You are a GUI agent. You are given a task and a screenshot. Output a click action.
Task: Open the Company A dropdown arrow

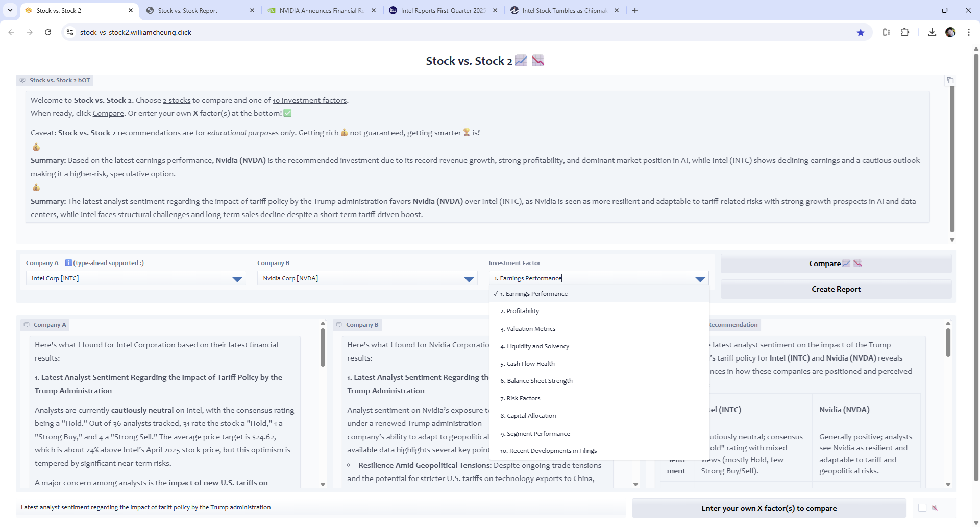click(237, 279)
